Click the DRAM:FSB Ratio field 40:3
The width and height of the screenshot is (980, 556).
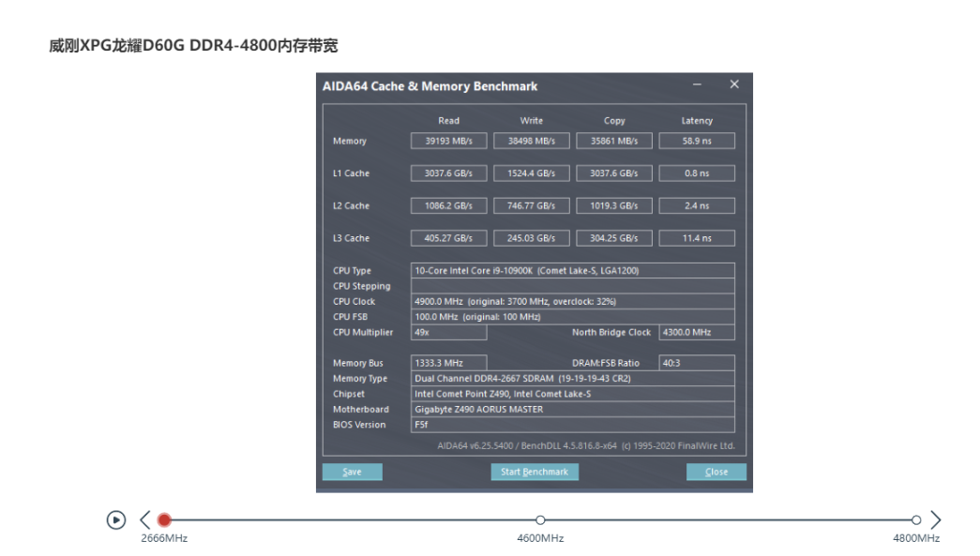pyautogui.click(x=697, y=363)
